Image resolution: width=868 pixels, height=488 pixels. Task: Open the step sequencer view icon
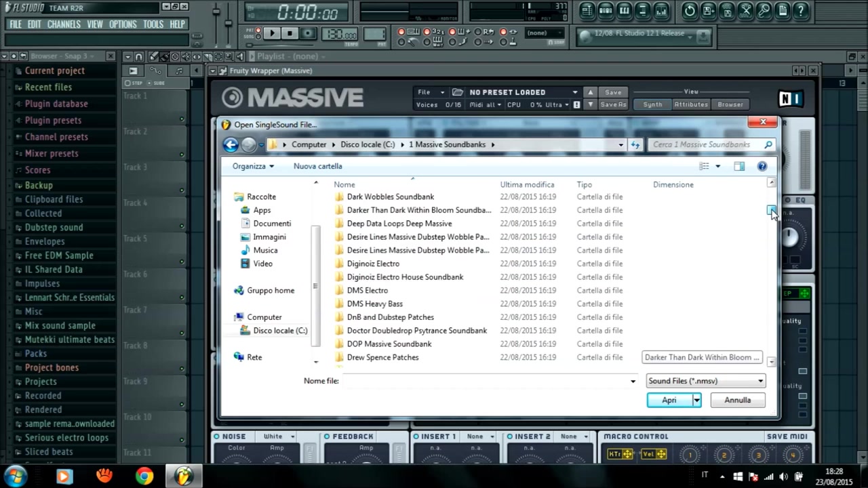606,10
